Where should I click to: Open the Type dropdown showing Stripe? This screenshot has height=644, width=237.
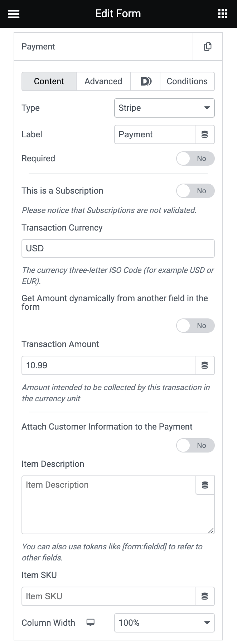(x=164, y=108)
